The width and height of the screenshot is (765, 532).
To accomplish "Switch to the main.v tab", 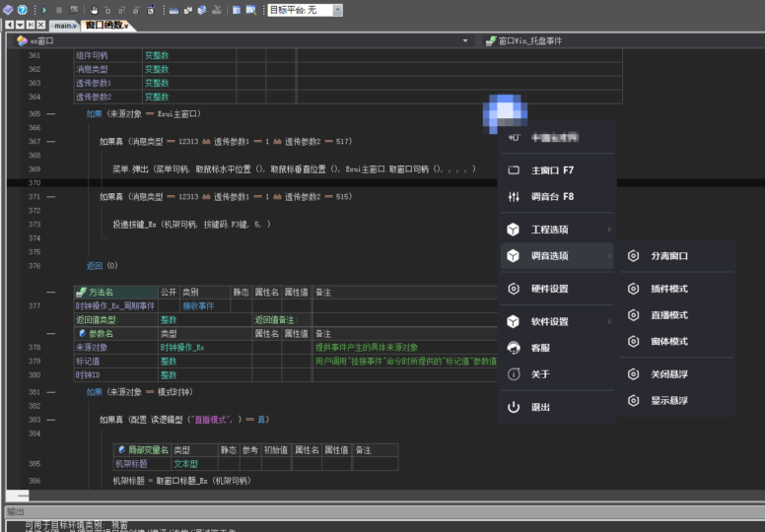I will click(64, 25).
